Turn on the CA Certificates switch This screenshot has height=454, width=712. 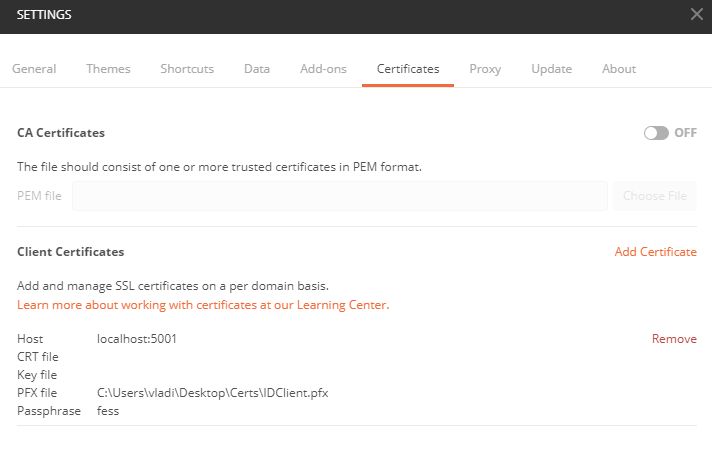pyautogui.click(x=656, y=133)
